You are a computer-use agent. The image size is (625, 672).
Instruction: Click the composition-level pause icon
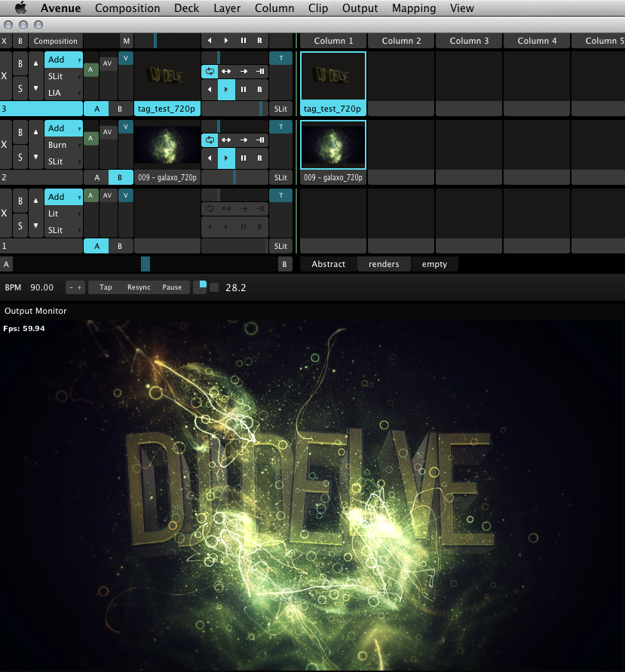243,41
